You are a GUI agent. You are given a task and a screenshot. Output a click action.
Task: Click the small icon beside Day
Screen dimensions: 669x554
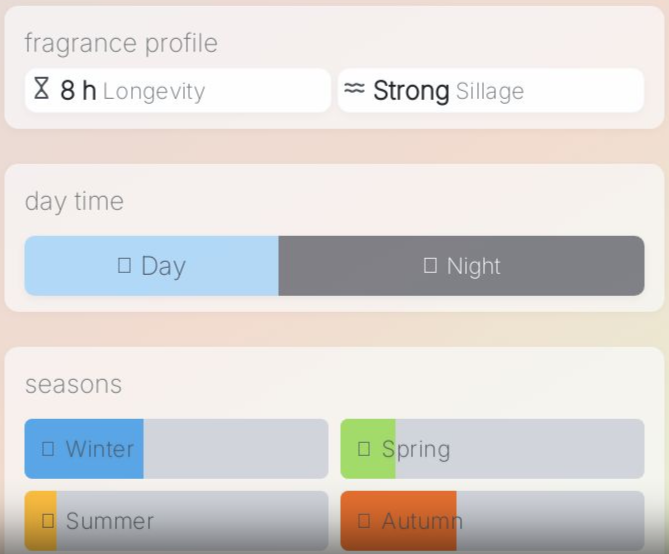(125, 265)
